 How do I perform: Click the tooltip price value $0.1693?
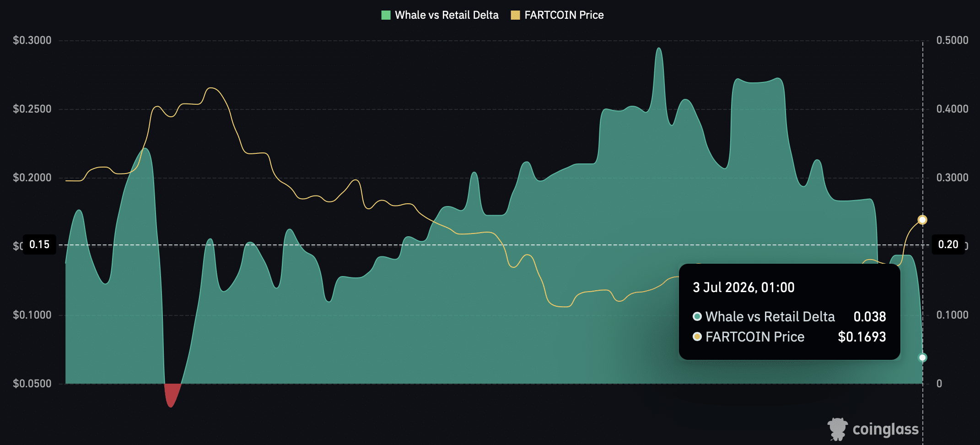pos(862,337)
